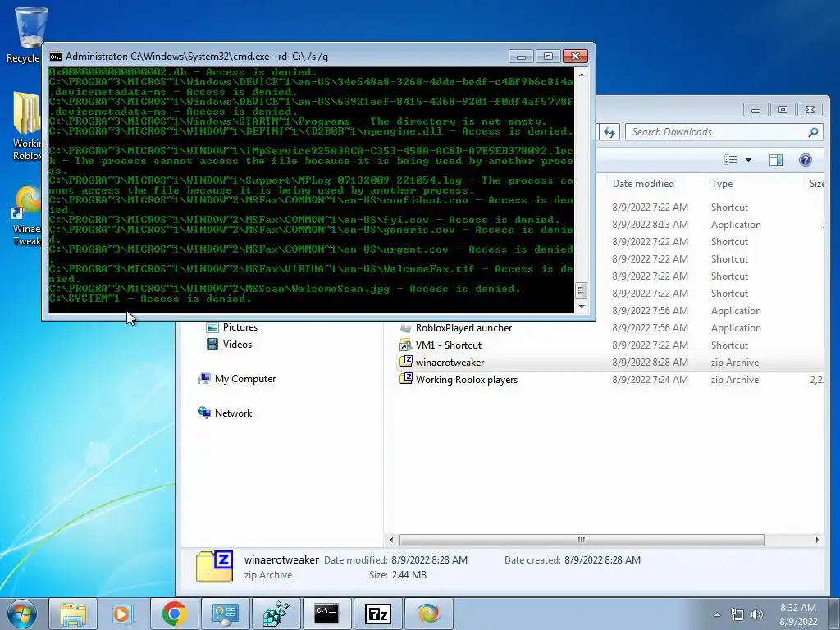Click the Size 2.44 MB value
Viewport: 840px width, 630px height.
coord(409,575)
